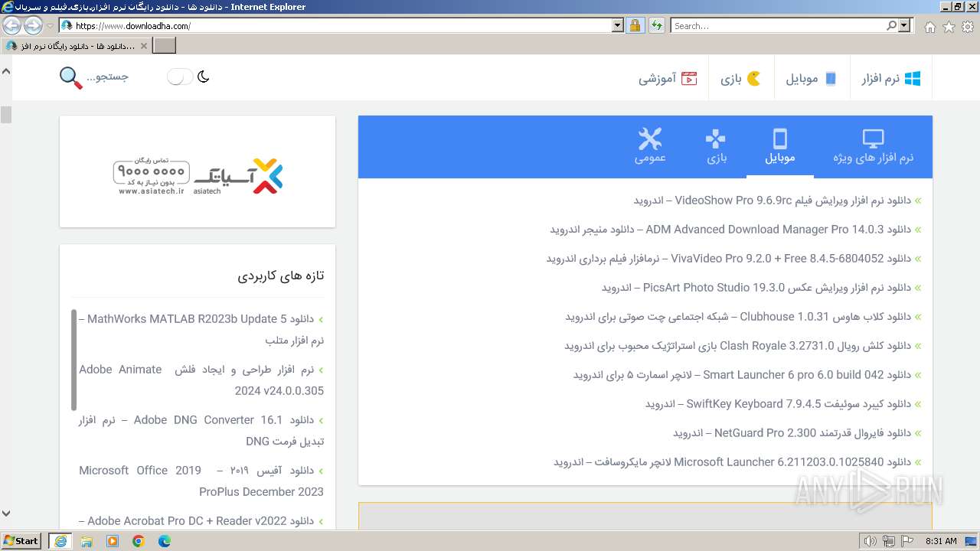Click the network tray icon
This screenshot has width=980, height=551.
888,541
